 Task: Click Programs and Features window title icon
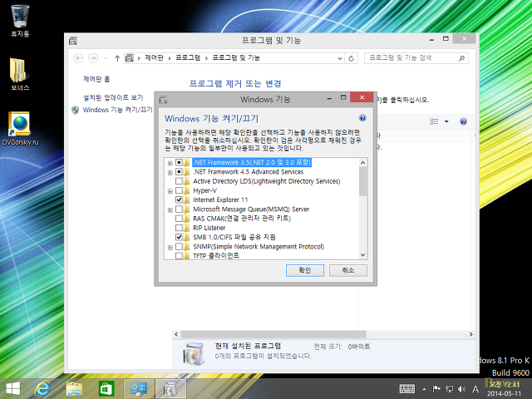(73, 41)
